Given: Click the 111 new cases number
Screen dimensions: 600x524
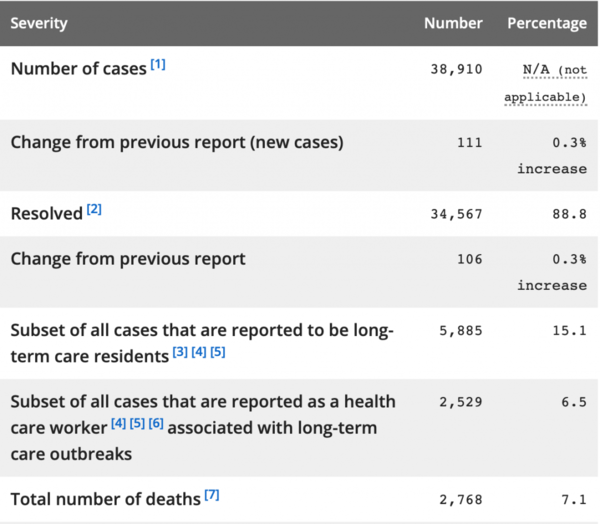Looking at the screenshot, I should coord(468,143).
